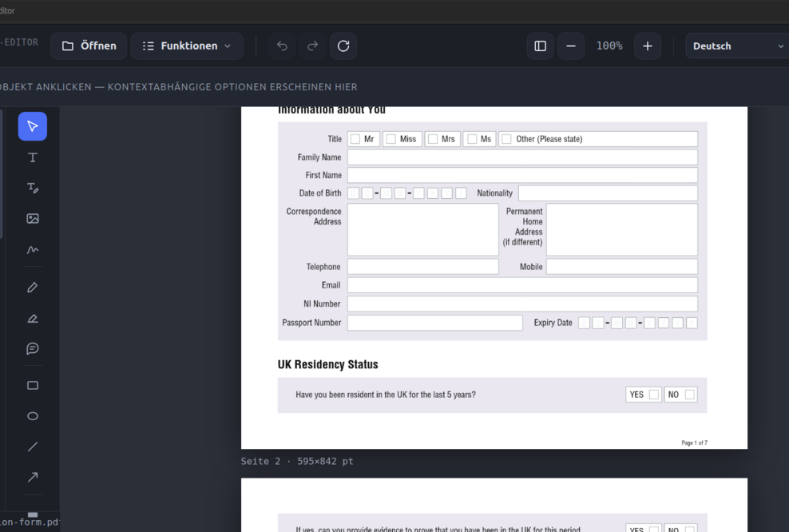
Task: Open the Deutsch language dropdown
Action: pyautogui.click(x=737, y=46)
